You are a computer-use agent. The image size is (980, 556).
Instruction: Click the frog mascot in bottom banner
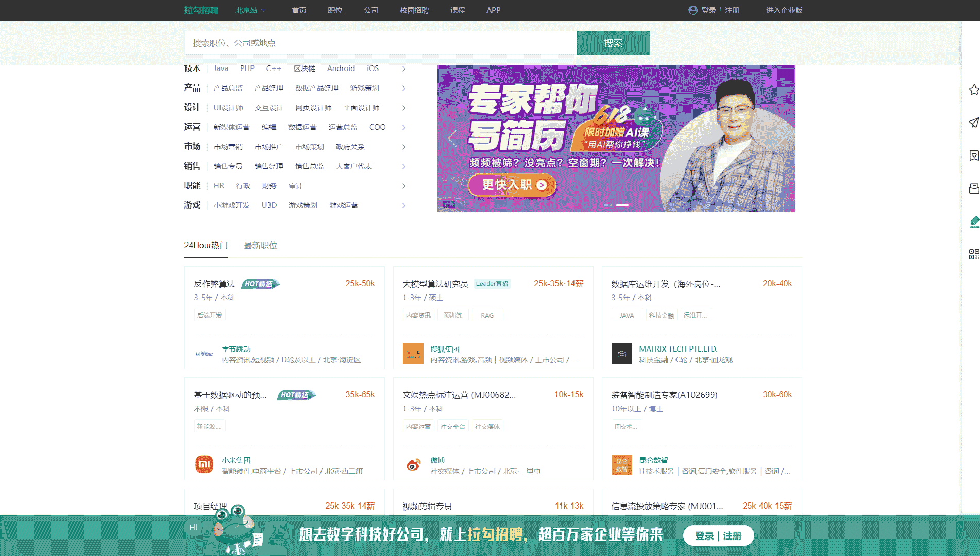pyautogui.click(x=238, y=530)
